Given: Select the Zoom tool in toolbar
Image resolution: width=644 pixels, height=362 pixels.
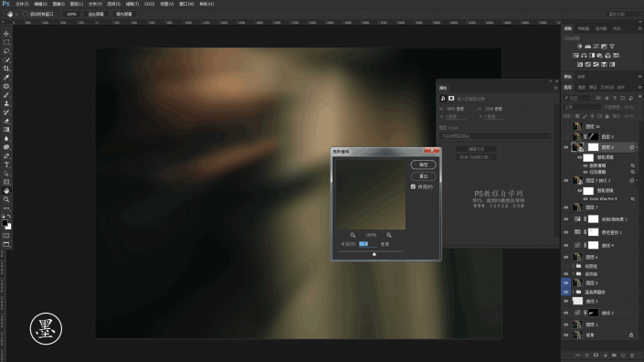Looking at the screenshot, I should click(6, 199).
